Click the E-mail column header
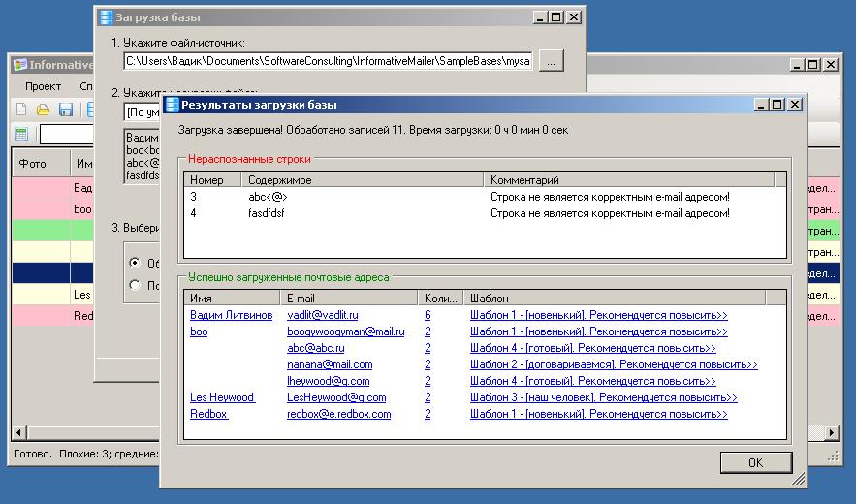The image size is (856, 504). [349, 299]
